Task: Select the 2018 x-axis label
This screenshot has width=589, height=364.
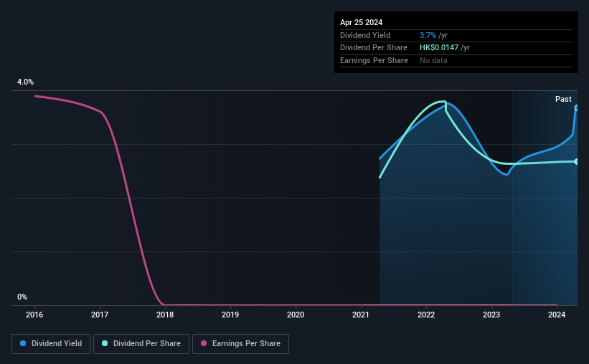Action: point(165,315)
